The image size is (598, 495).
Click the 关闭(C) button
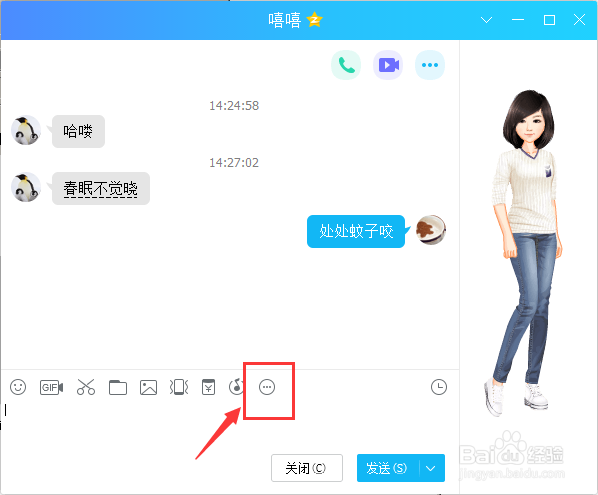click(307, 468)
